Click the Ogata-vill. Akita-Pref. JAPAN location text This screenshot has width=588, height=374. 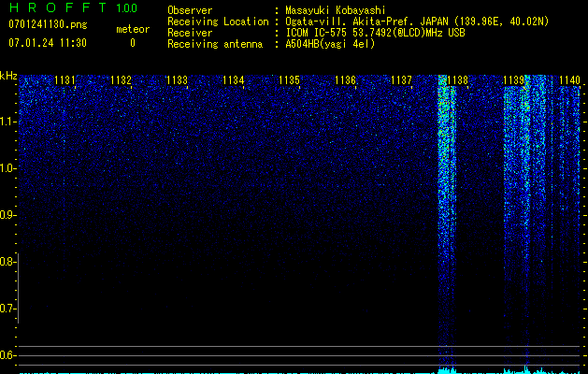click(417, 22)
